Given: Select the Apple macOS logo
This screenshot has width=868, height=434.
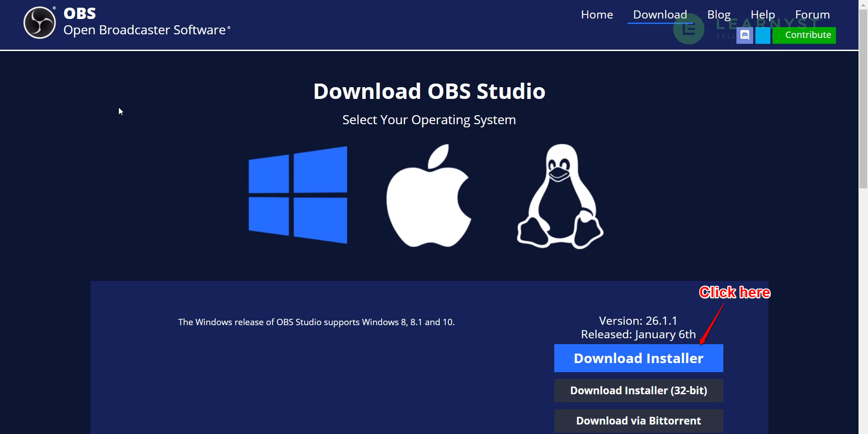Looking at the screenshot, I should pyautogui.click(x=429, y=196).
